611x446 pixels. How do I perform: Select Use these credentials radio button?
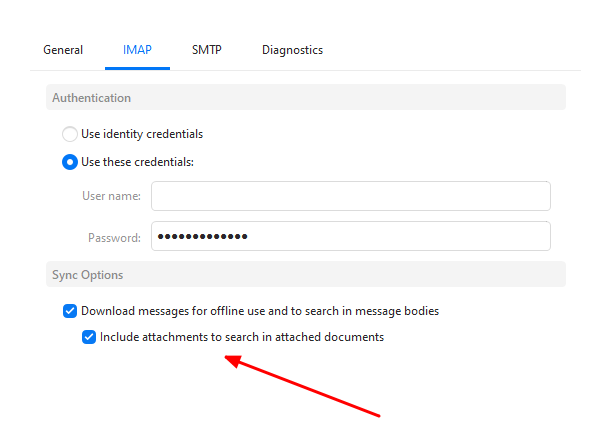coord(70,162)
